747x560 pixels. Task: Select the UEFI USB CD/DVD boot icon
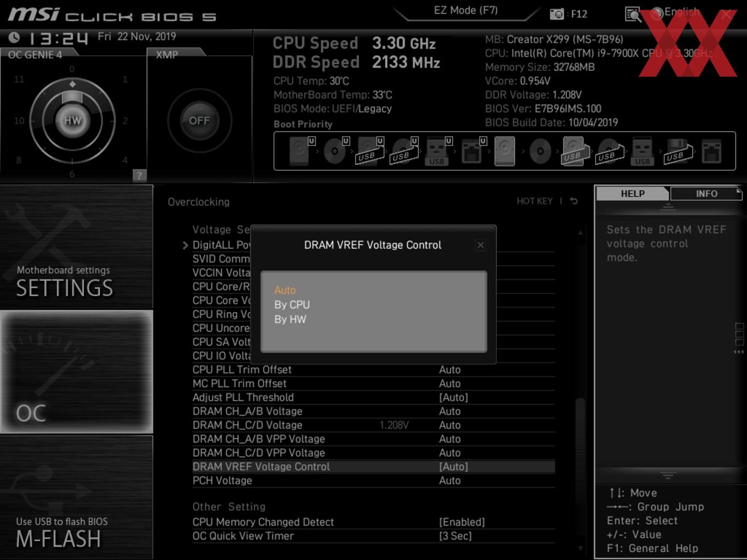point(405,150)
